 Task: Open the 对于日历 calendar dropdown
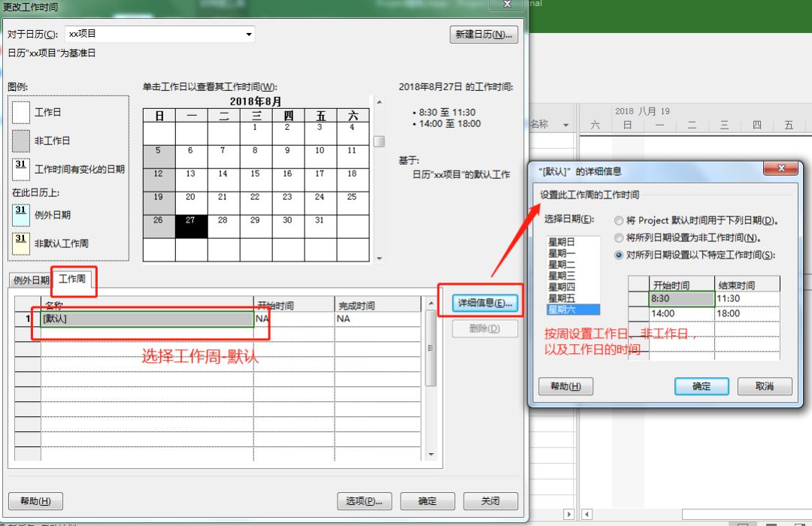[249, 34]
